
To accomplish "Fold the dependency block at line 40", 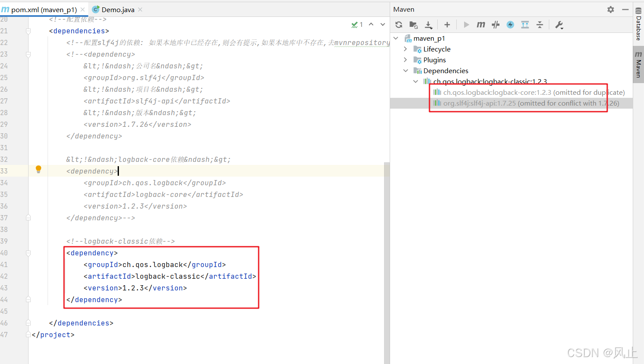I will click(28, 253).
